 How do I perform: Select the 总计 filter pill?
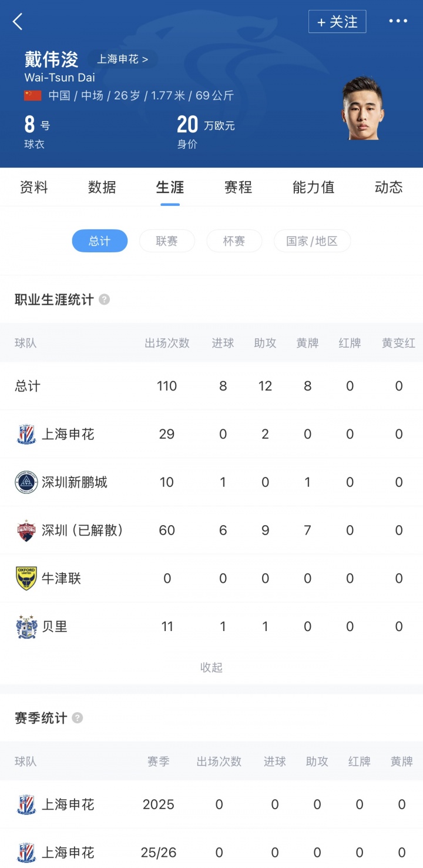point(99,241)
